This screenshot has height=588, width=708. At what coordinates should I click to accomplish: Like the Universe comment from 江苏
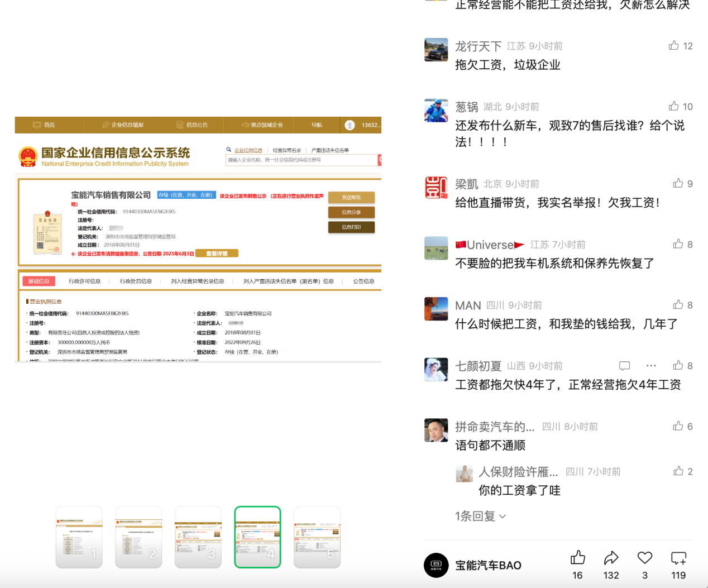point(678,244)
